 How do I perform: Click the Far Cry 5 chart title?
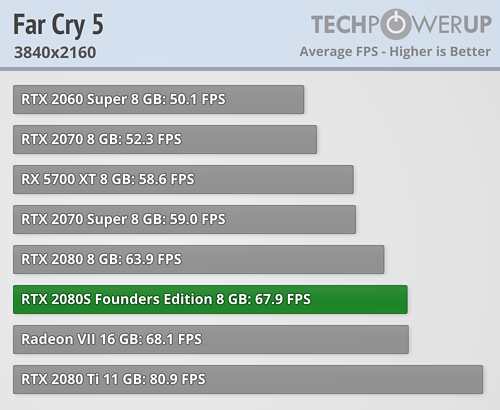58,25
